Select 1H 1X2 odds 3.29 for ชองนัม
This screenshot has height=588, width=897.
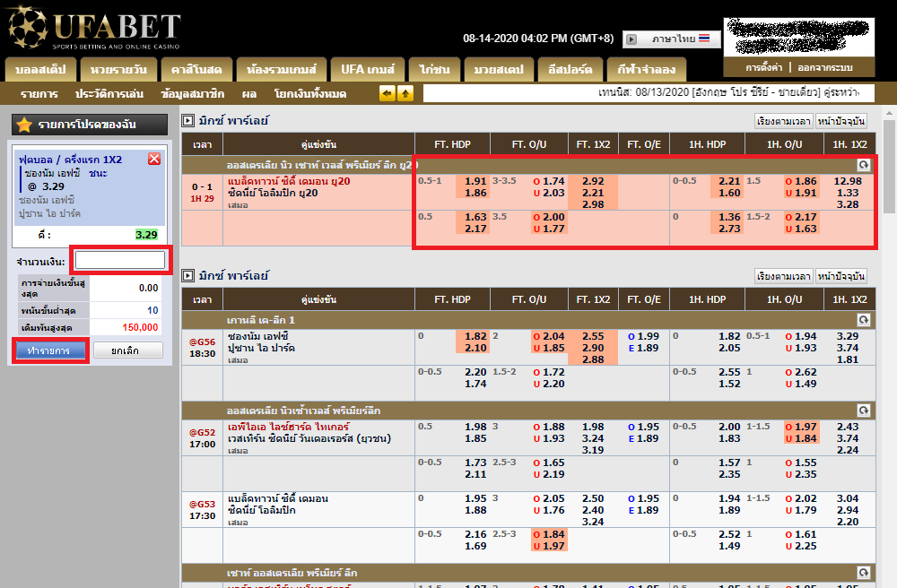(848, 336)
